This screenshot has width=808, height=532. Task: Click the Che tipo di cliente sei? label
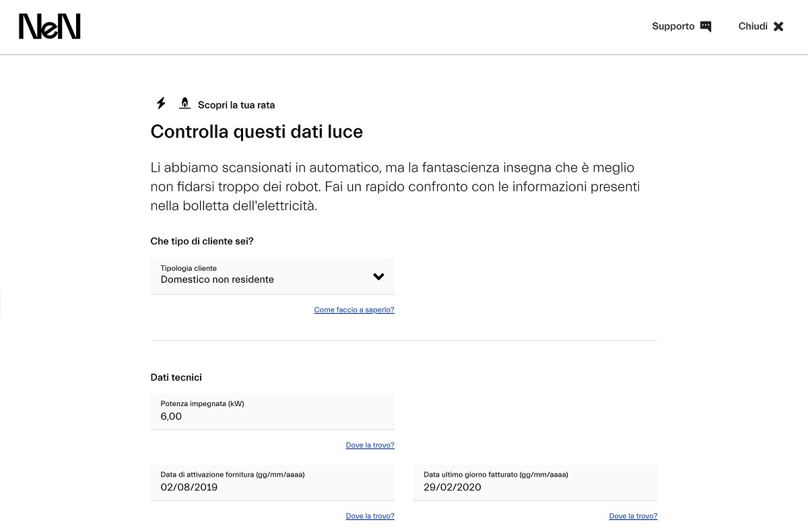click(x=202, y=241)
